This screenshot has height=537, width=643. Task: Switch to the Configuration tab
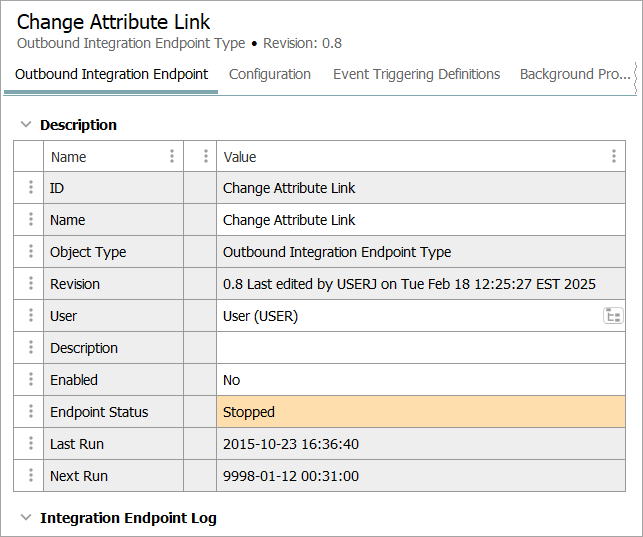[x=269, y=74]
